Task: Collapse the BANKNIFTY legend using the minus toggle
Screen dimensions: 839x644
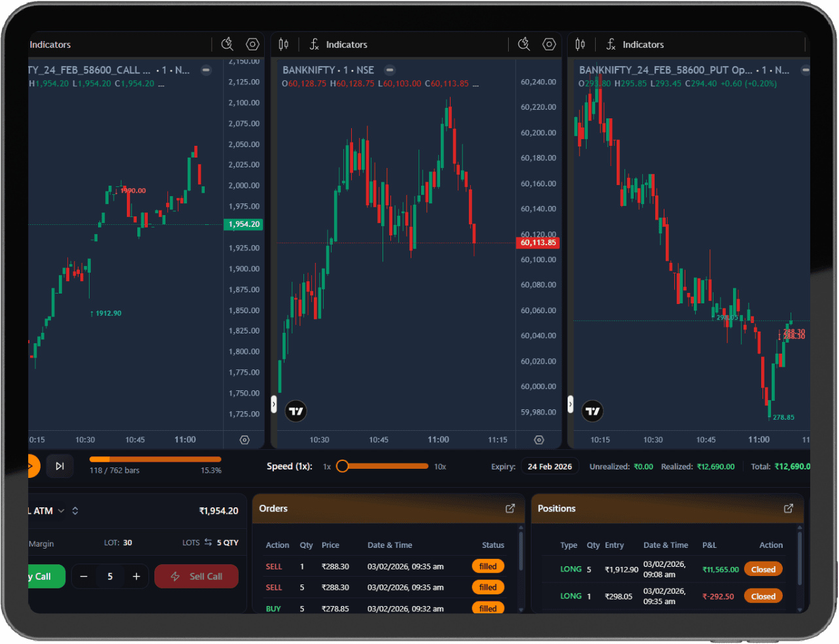Action: coord(390,69)
